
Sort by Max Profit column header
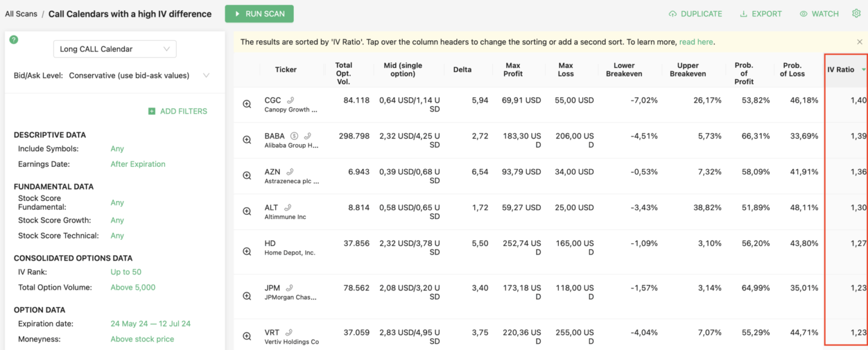(513, 70)
